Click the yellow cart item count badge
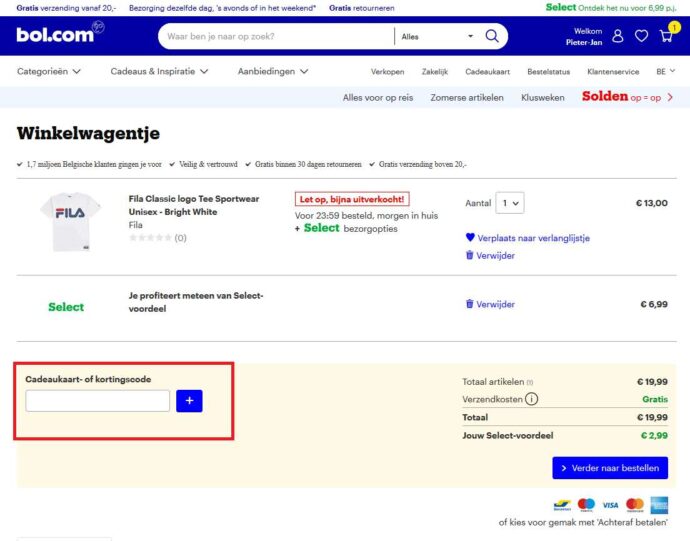This screenshot has height=541, width=690. click(x=674, y=28)
